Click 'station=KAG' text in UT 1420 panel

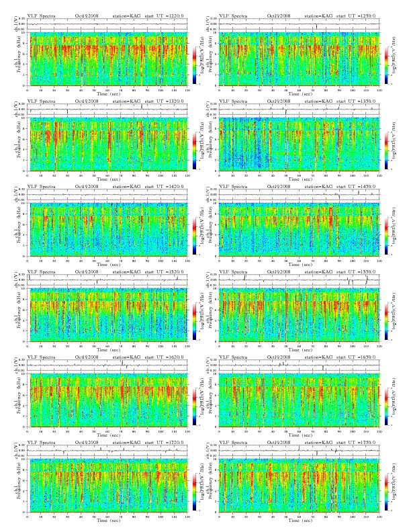126,186
